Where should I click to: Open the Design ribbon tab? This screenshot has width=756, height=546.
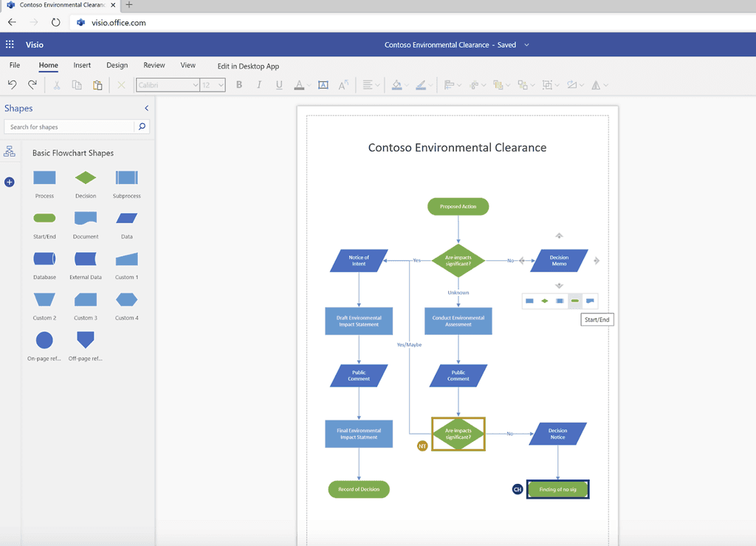[x=117, y=65]
